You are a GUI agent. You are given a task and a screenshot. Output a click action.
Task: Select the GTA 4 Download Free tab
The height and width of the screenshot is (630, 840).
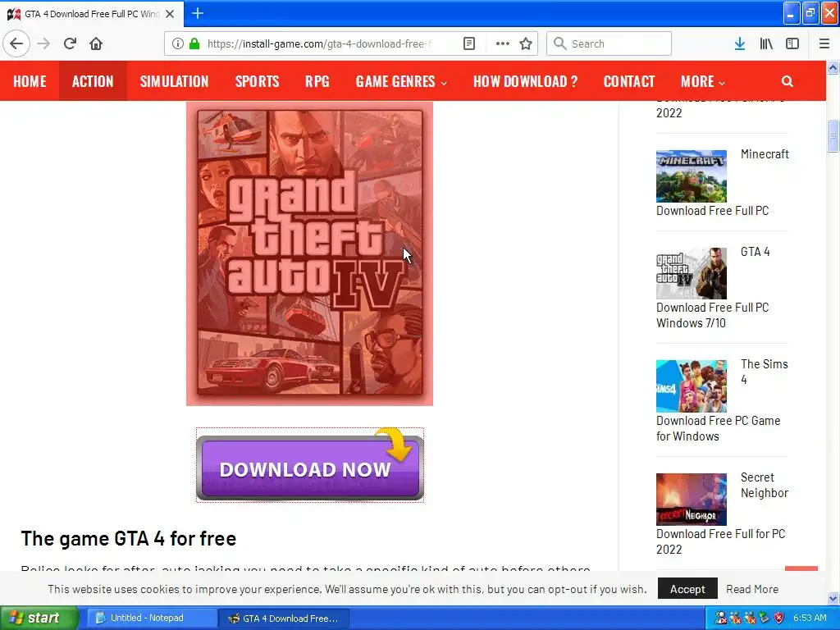pos(92,14)
